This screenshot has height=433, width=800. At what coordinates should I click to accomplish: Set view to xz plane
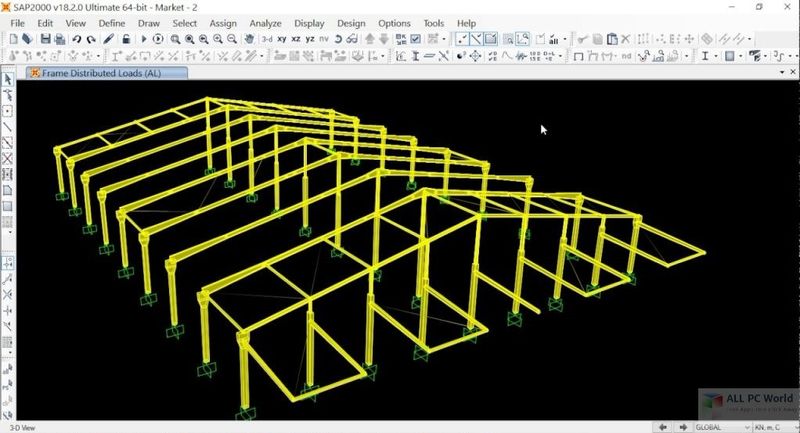(298, 39)
